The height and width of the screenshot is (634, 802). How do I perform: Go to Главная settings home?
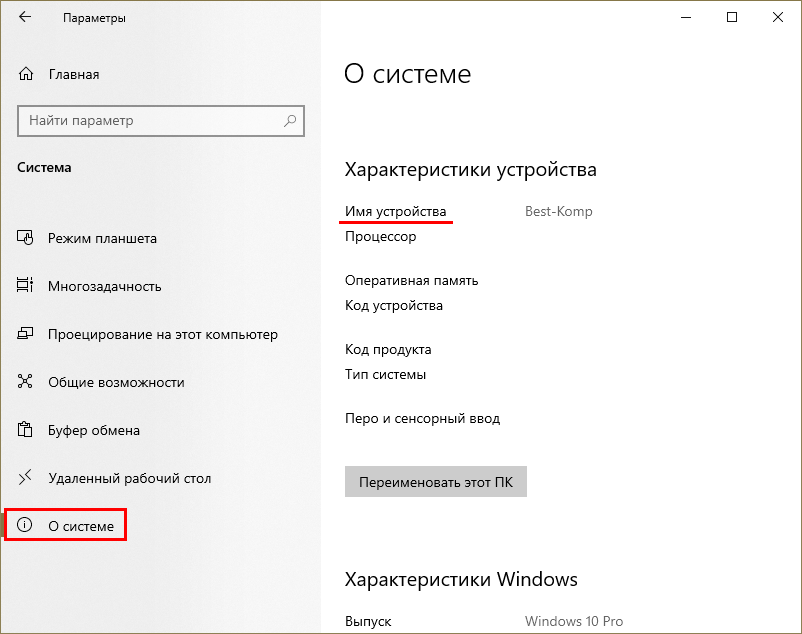(x=73, y=74)
